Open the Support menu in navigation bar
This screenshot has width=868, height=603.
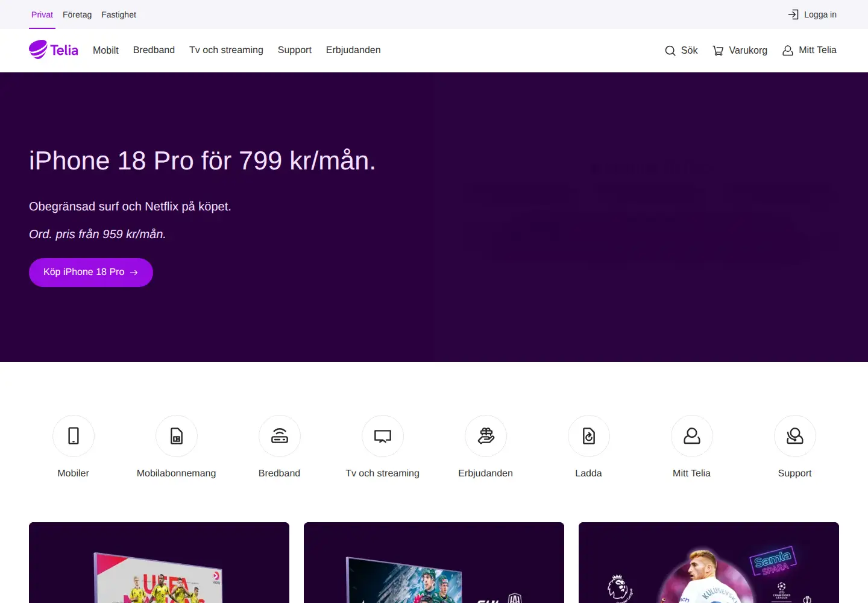point(295,50)
